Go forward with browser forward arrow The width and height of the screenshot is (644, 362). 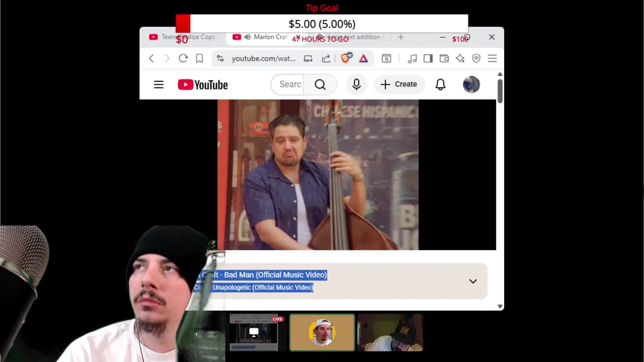[x=167, y=59]
